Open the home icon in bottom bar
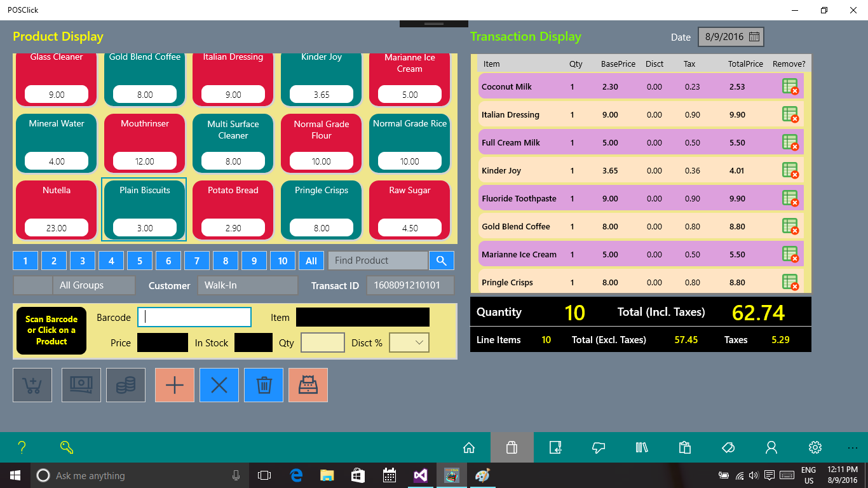 point(469,447)
